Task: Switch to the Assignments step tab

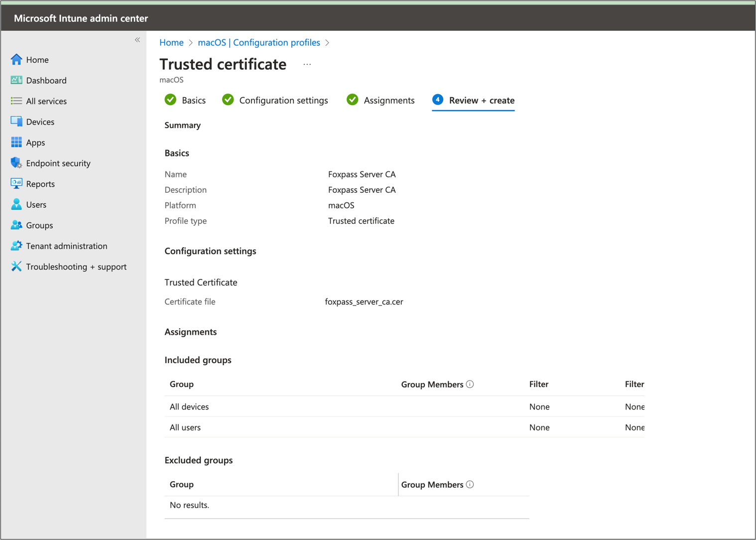Action: pos(381,100)
